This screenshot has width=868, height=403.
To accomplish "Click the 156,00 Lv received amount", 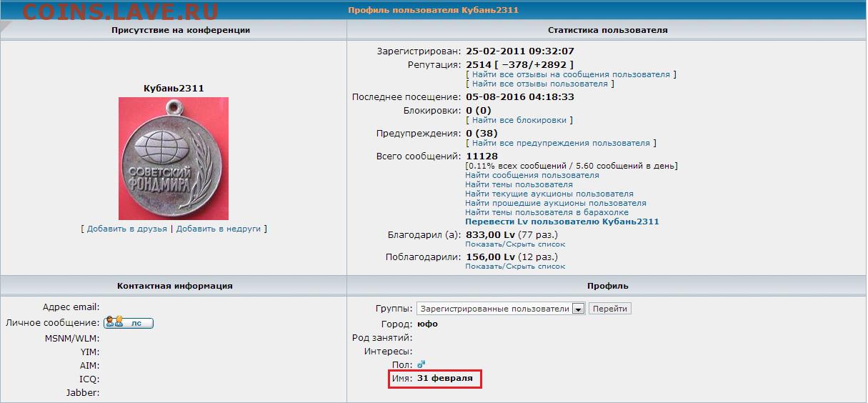I will pos(490,257).
